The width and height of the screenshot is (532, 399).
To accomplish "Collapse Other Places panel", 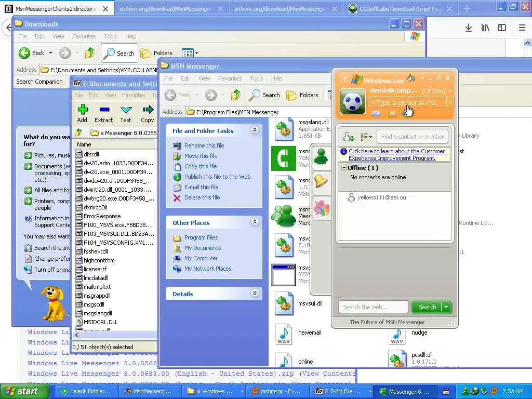I will click(x=255, y=221).
